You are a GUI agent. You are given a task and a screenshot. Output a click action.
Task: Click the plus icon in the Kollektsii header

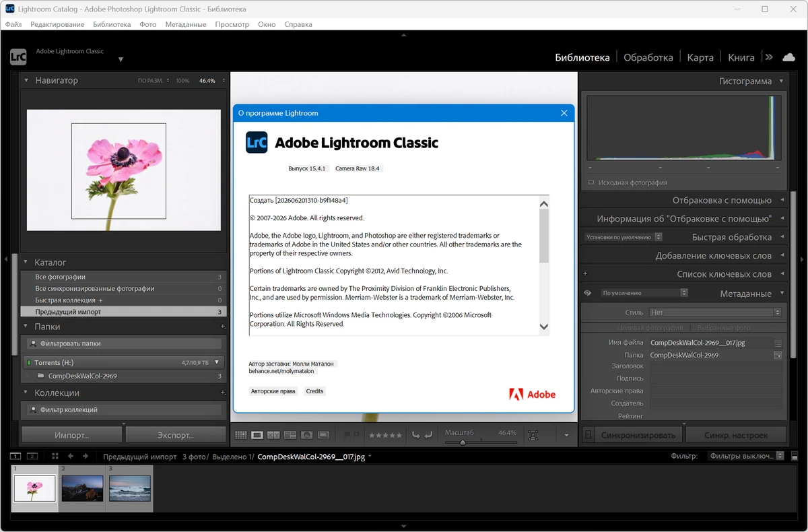[x=223, y=393]
